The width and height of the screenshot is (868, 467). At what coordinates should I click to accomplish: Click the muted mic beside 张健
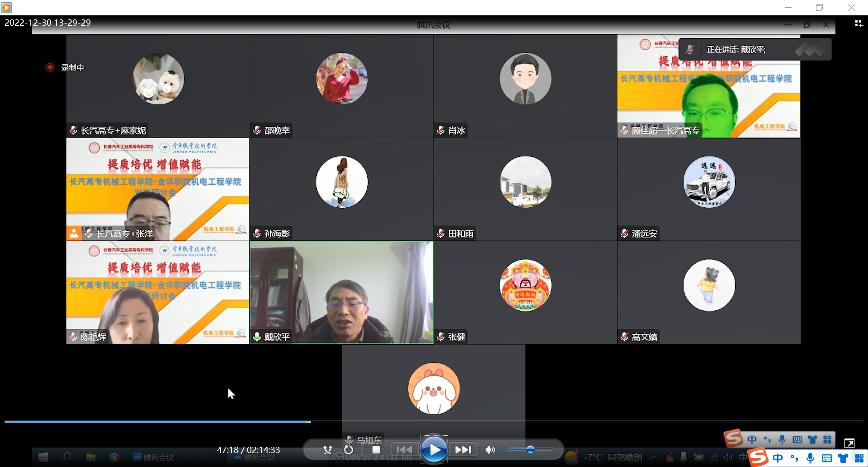coord(440,337)
